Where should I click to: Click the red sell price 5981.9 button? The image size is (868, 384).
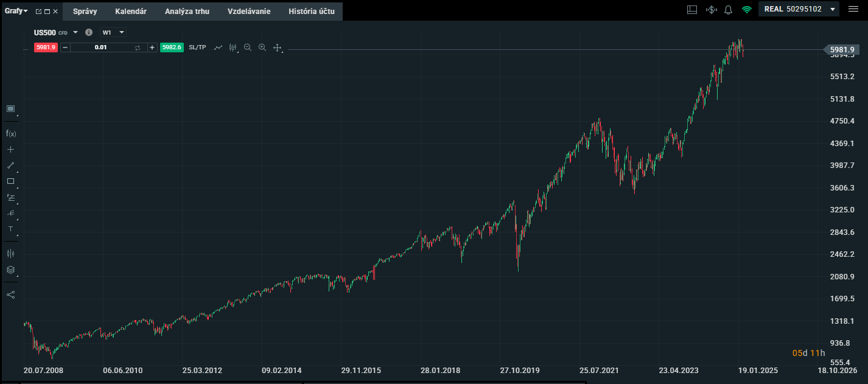tap(46, 47)
